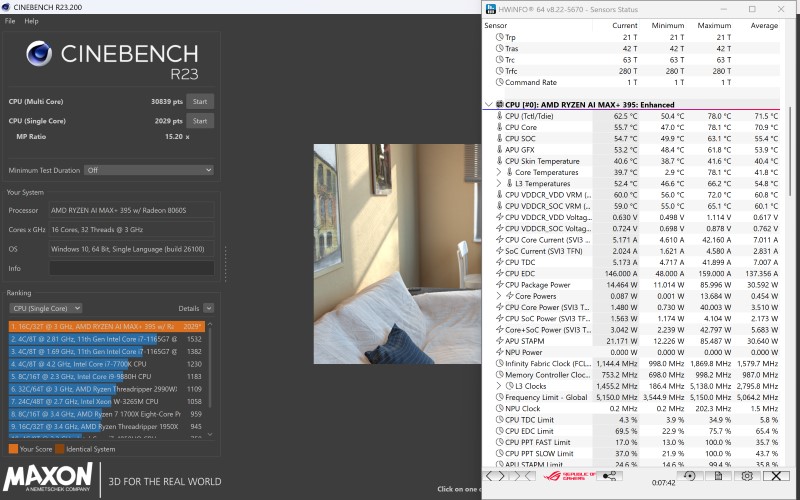This screenshot has height=500, width=800.
Task: Click the HWiNFO sensor list vertical scrollbar
Action: (790, 151)
